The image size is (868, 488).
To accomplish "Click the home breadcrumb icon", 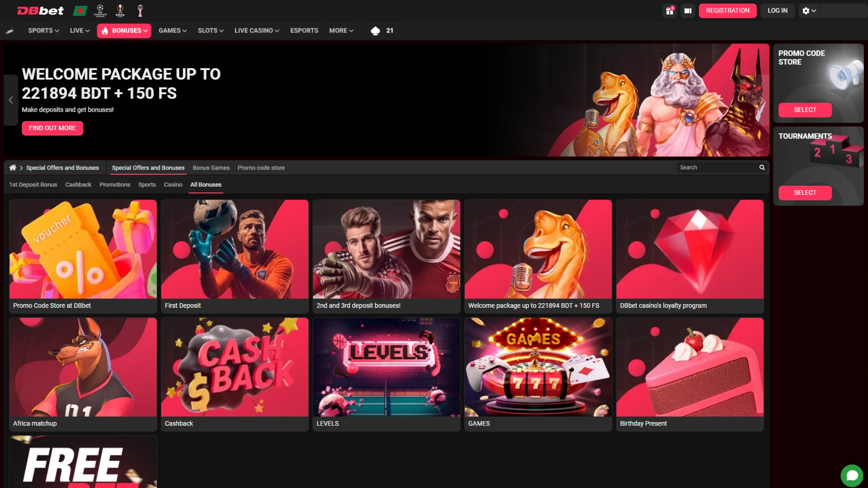I will tap(13, 168).
